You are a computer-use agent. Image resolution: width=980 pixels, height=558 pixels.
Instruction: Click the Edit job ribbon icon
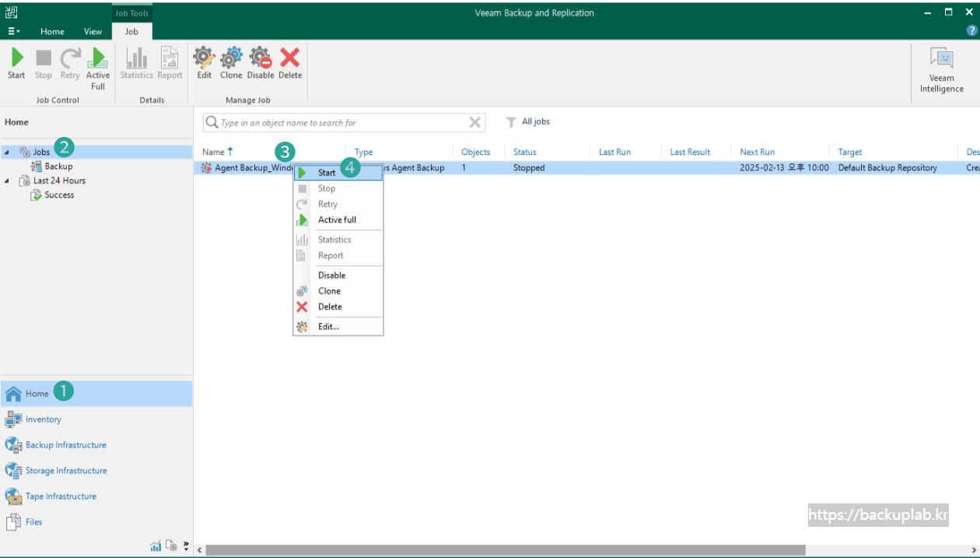tap(205, 64)
